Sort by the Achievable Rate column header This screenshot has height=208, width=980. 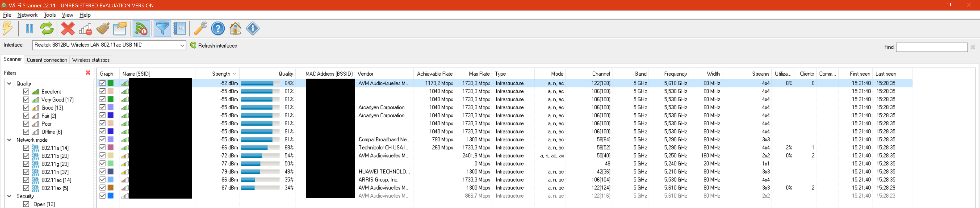[x=434, y=74]
